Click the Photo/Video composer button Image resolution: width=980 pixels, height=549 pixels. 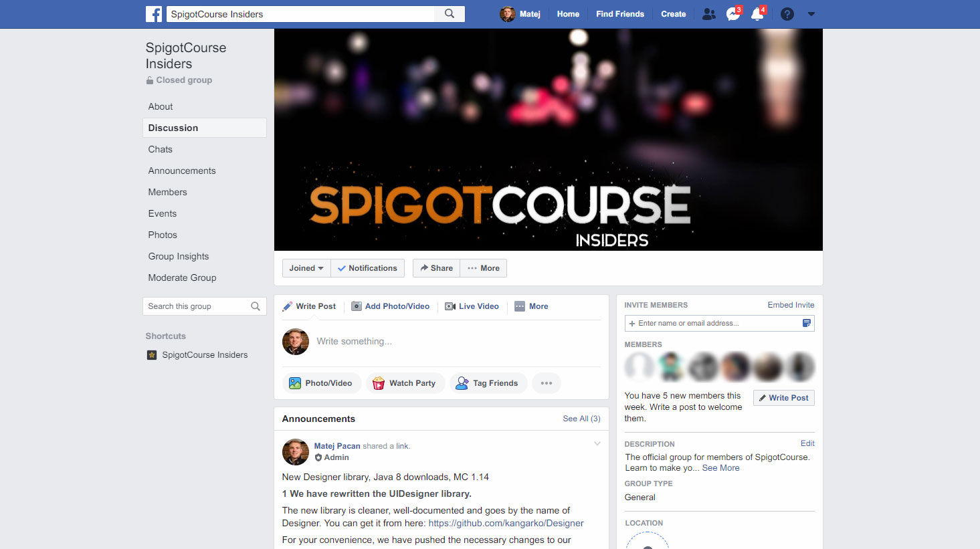pos(322,383)
